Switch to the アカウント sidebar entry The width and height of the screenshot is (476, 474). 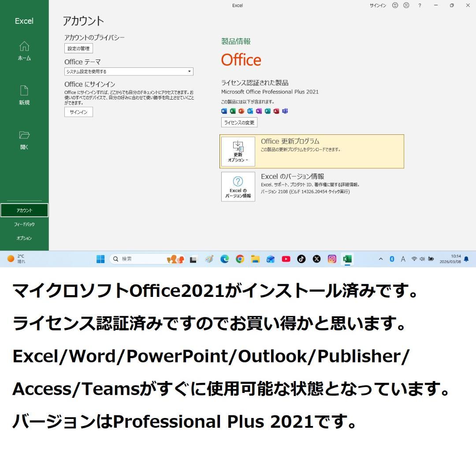[24, 210]
